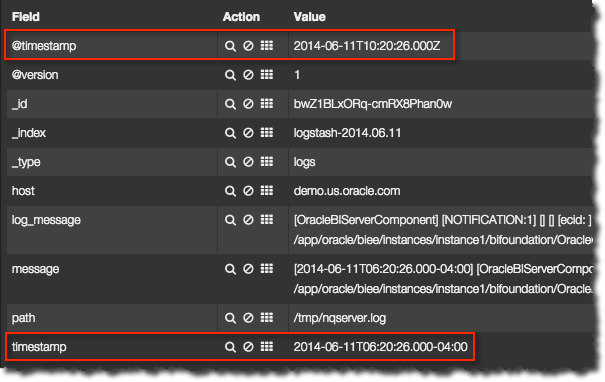Select the log_message field name
This screenshot has height=382, width=605.
pyautogui.click(x=46, y=220)
